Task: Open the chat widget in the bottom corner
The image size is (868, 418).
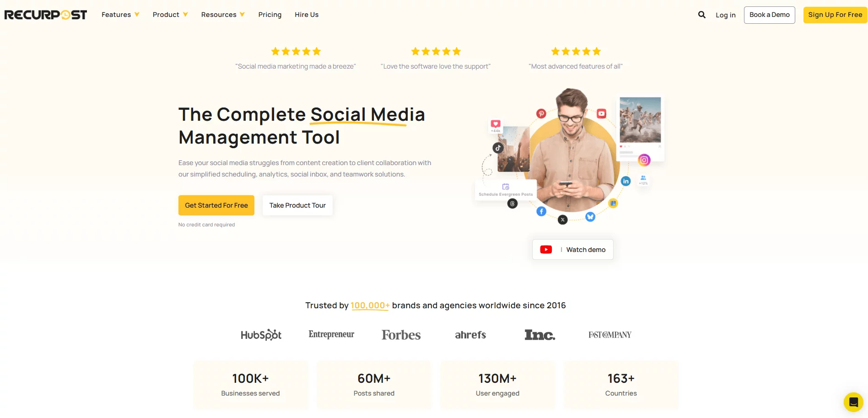Action: (853, 402)
